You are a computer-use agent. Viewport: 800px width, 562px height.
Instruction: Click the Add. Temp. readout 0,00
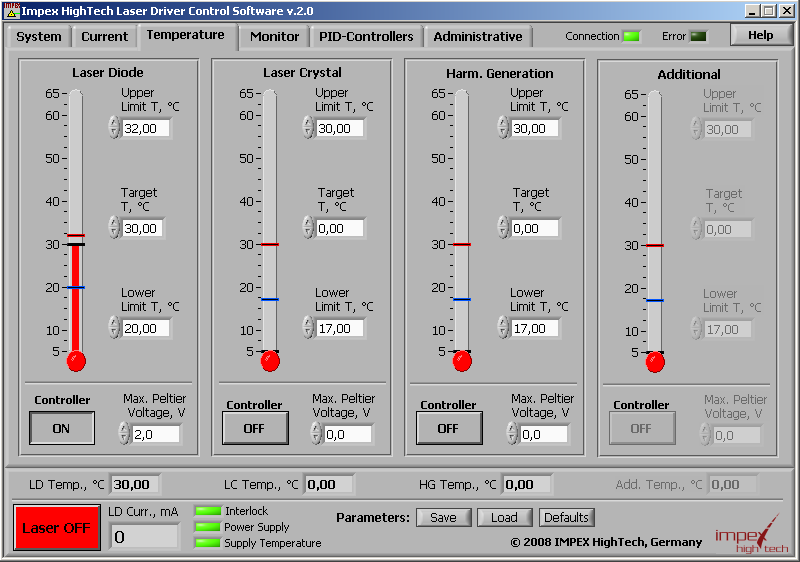[733, 484]
